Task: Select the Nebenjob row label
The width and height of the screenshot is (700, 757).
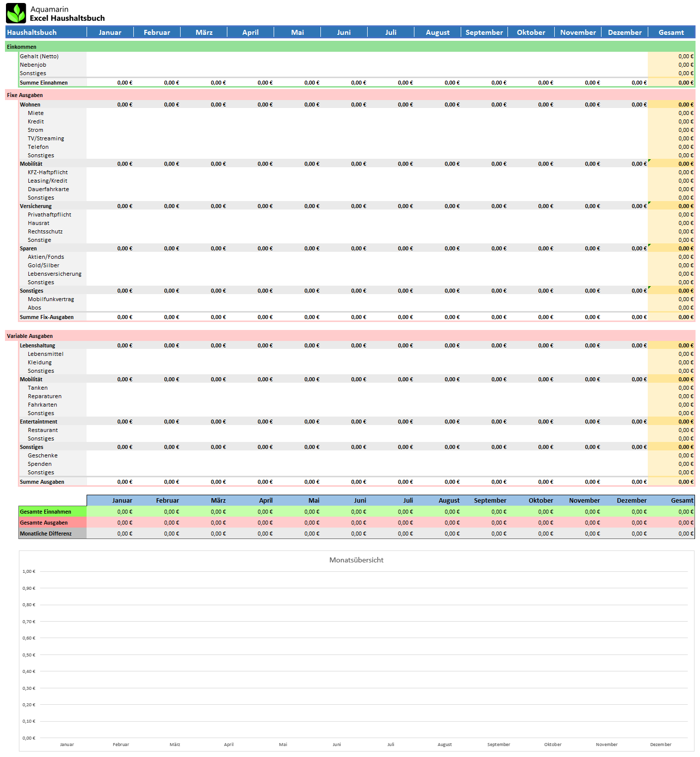Action: pyautogui.click(x=33, y=65)
